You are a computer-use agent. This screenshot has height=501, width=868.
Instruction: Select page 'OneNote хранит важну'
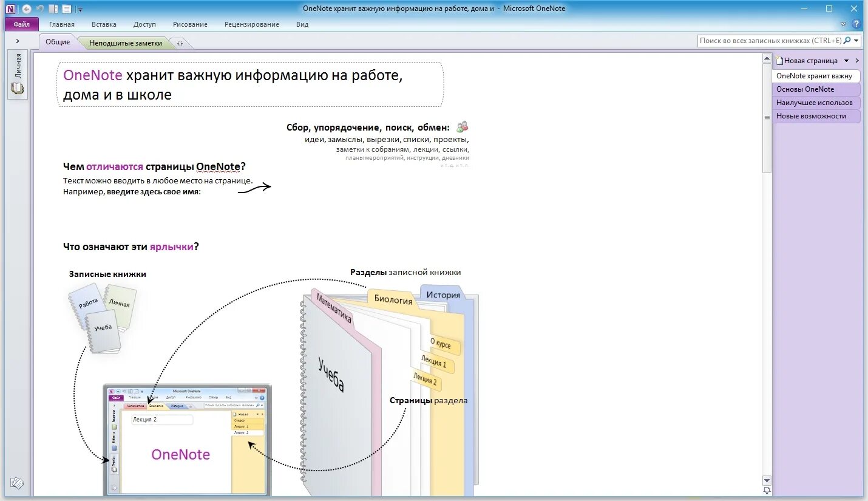click(x=816, y=76)
